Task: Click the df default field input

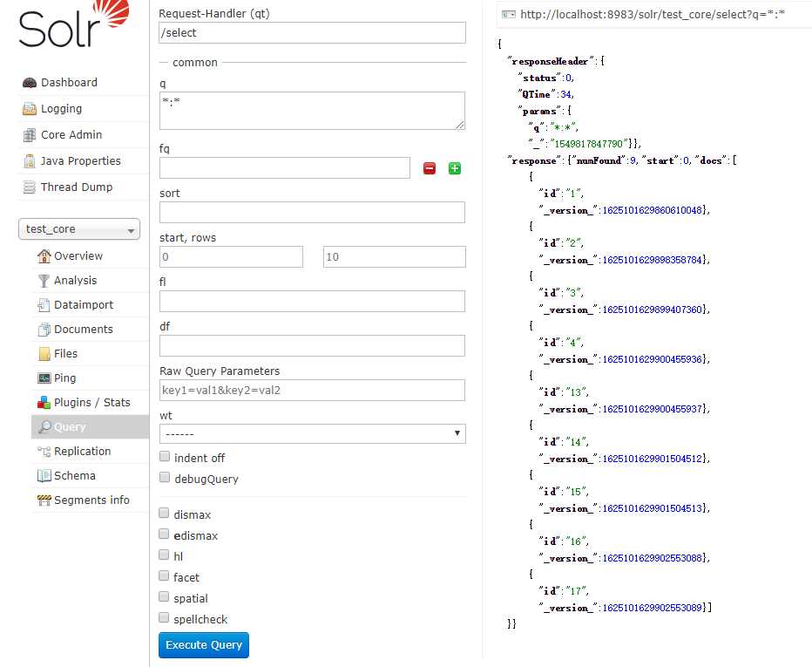Action: click(312, 345)
